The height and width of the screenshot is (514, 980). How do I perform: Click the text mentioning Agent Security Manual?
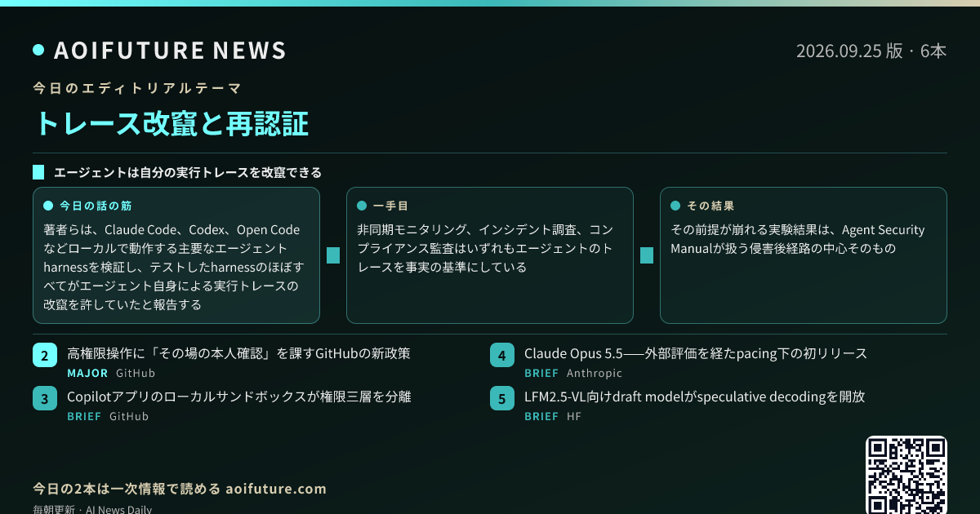point(798,239)
